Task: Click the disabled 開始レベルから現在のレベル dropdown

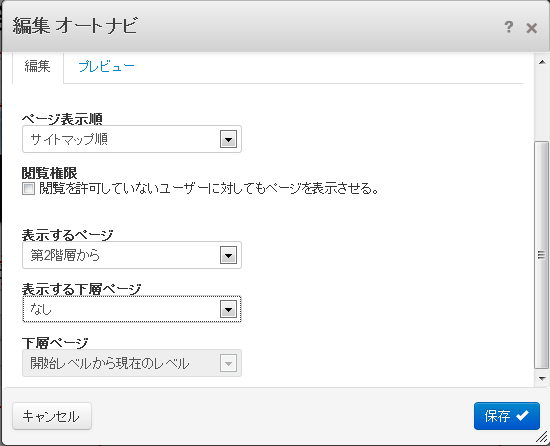Action: (x=132, y=363)
